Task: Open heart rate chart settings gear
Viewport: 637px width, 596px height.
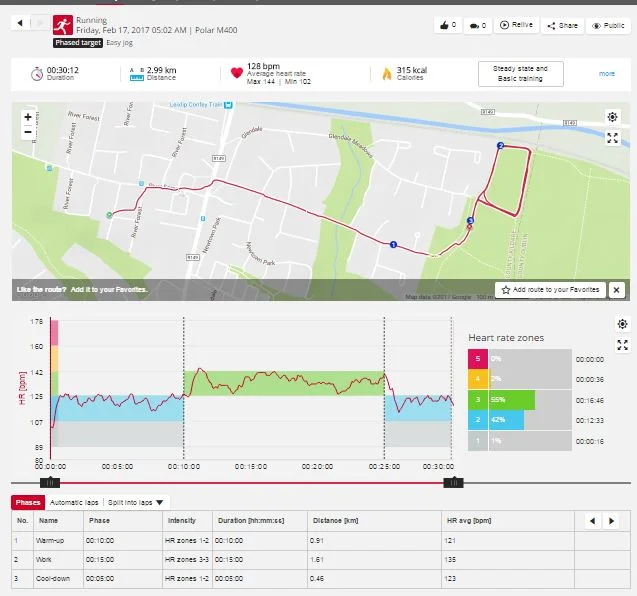Action: click(x=622, y=325)
